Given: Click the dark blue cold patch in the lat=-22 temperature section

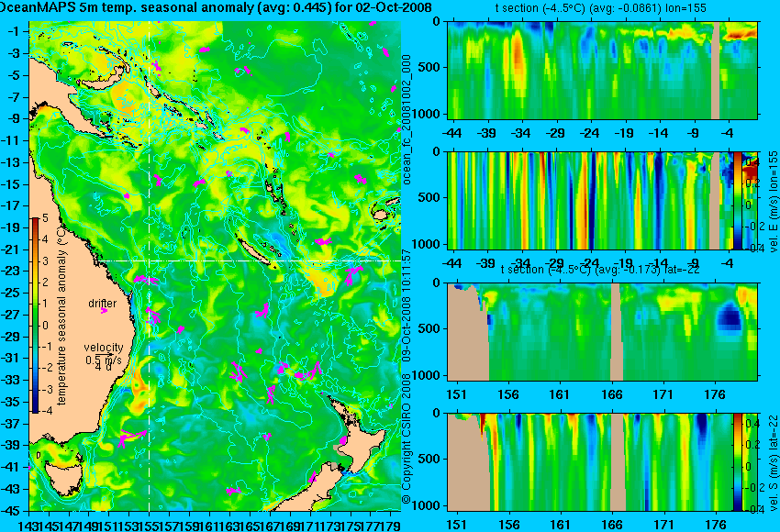Looking at the screenshot, I should tap(729, 316).
